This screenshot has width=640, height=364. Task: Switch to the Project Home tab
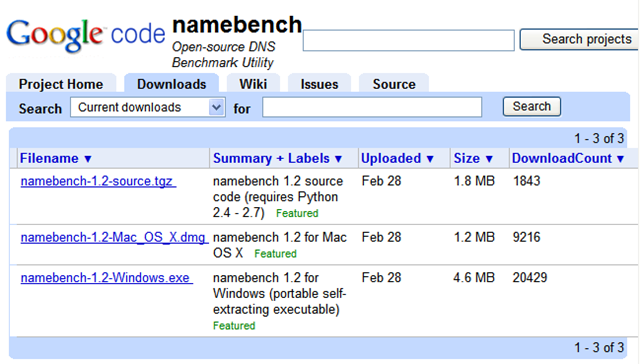[61, 84]
